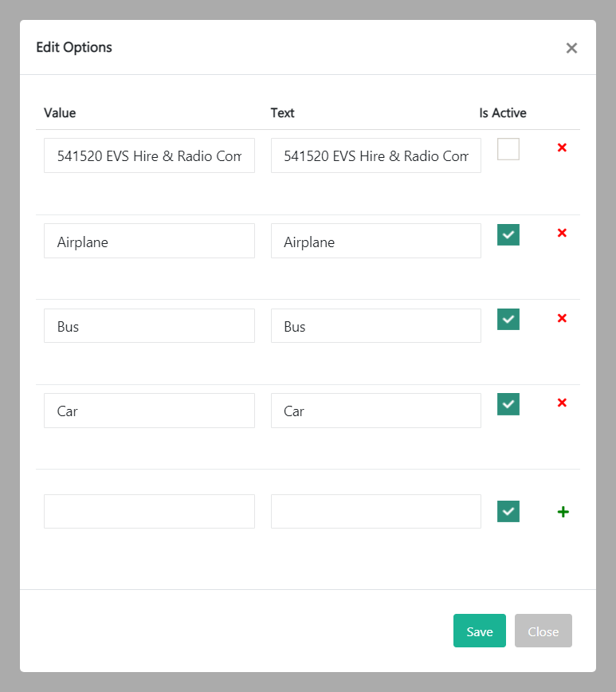Select the Bus Value text box
Viewport: 616px width, 692px height.
[x=149, y=326]
